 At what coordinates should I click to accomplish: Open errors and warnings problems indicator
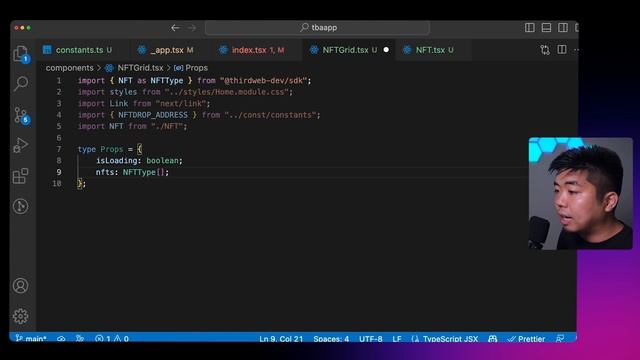point(112,338)
